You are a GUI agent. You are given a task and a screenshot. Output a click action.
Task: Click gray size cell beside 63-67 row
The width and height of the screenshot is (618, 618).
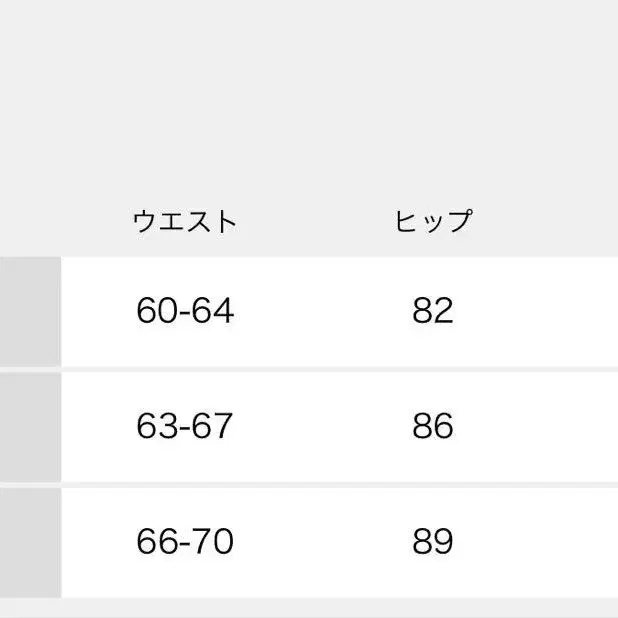pyautogui.click(x=30, y=427)
